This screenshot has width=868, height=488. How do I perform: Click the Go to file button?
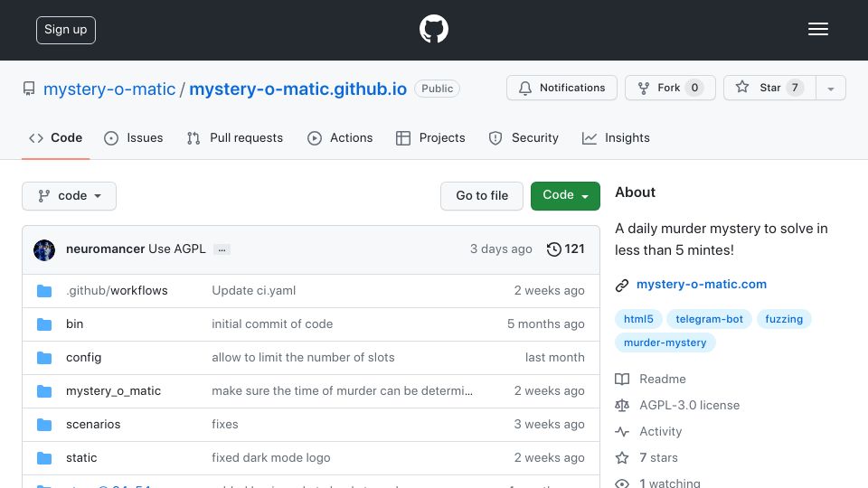(x=482, y=196)
